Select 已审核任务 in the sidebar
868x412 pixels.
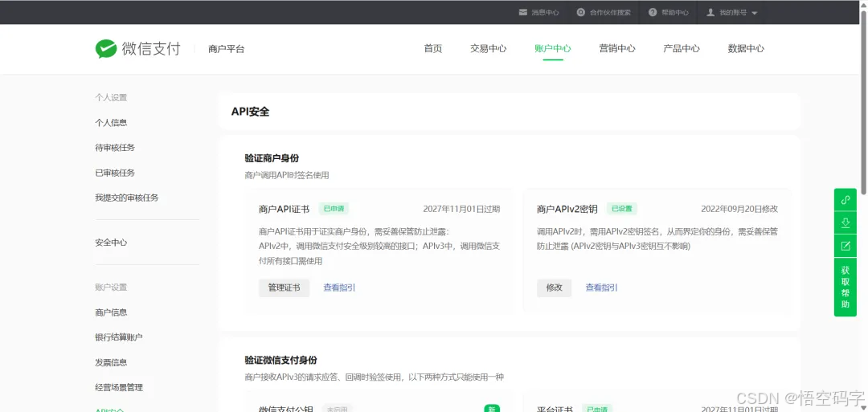pyautogui.click(x=115, y=173)
